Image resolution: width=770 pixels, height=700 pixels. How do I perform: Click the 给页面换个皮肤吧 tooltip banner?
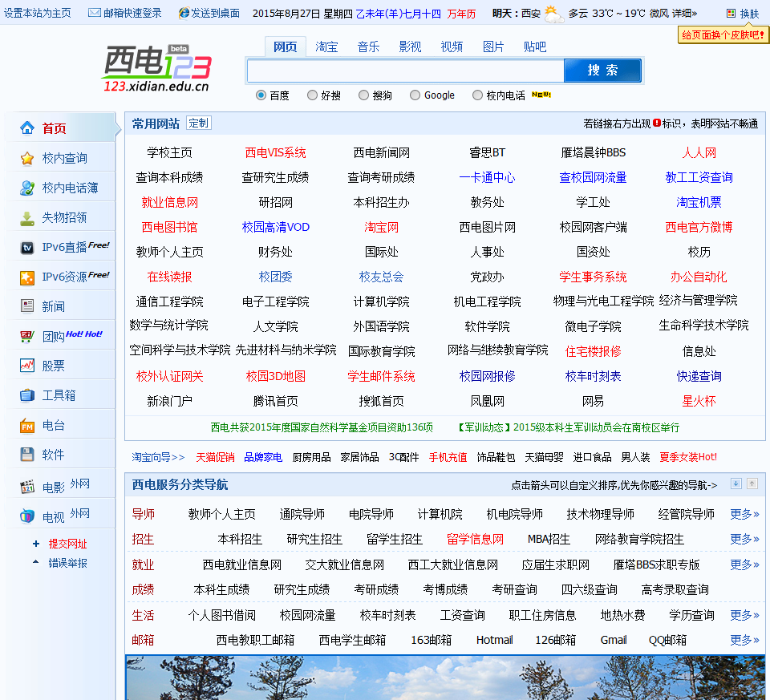[x=723, y=34]
